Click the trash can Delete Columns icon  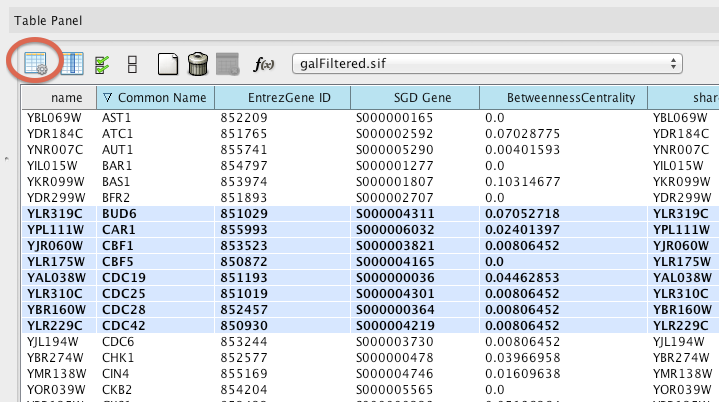pos(198,64)
